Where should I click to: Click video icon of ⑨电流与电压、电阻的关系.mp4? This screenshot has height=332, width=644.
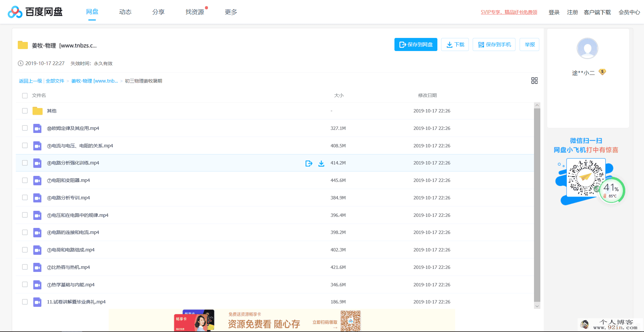(x=37, y=146)
